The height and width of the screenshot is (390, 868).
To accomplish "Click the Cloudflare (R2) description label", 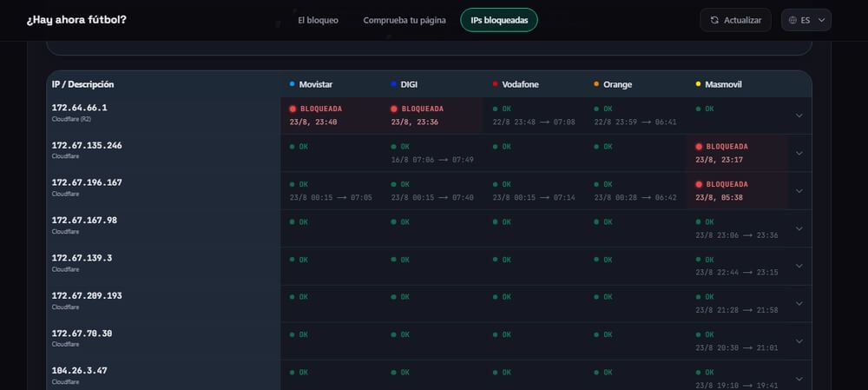I will (x=71, y=118).
